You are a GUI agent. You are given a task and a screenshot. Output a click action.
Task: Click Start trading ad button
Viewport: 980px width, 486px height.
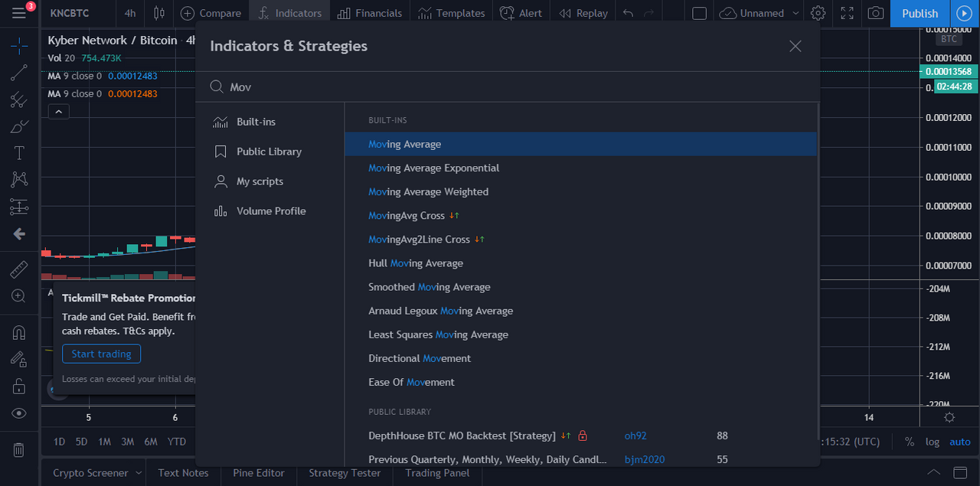pos(101,354)
